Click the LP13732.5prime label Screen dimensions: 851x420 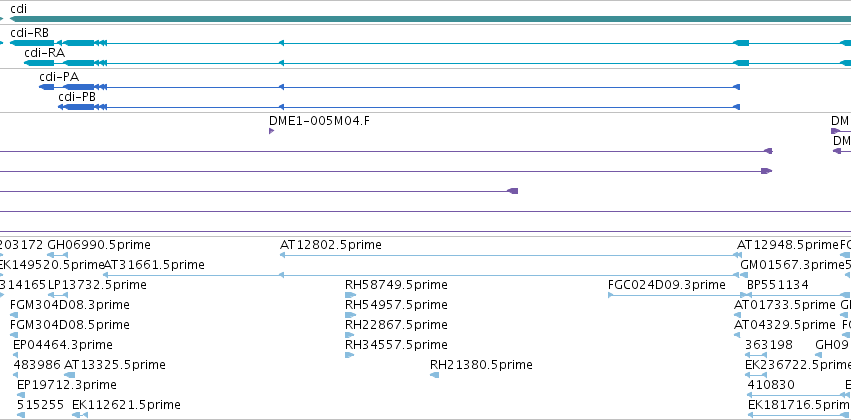(97, 285)
